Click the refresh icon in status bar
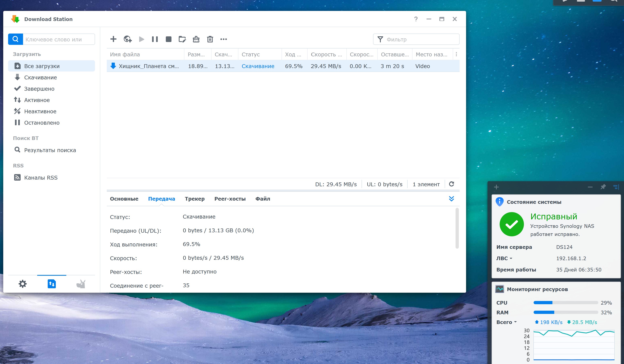The image size is (624, 364). tap(451, 184)
